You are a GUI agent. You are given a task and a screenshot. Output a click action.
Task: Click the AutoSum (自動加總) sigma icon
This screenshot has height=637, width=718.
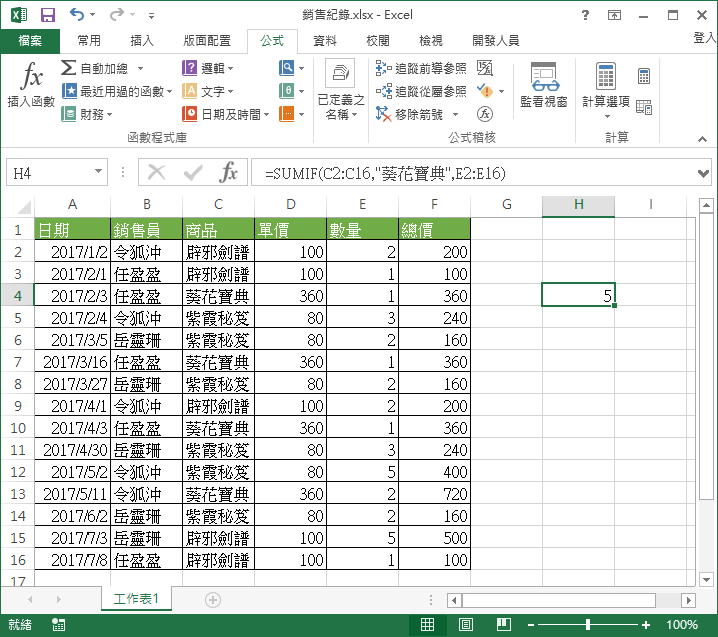pyautogui.click(x=69, y=68)
